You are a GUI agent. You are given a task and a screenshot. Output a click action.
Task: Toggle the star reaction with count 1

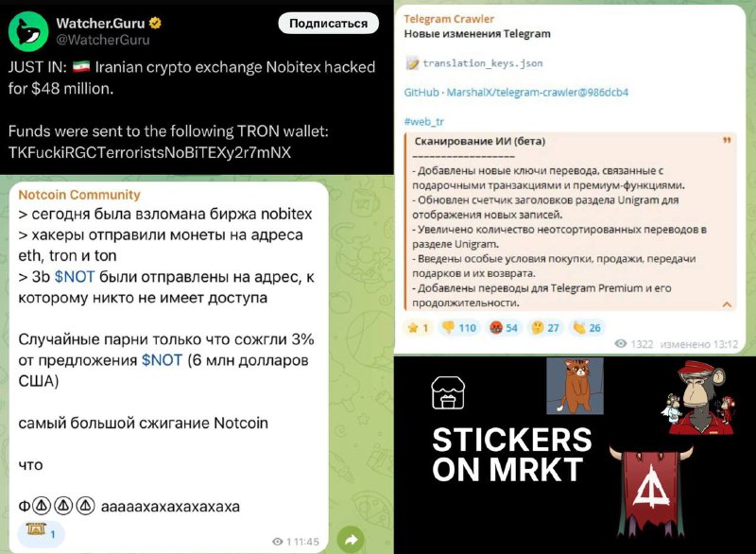(x=418, y=328)
